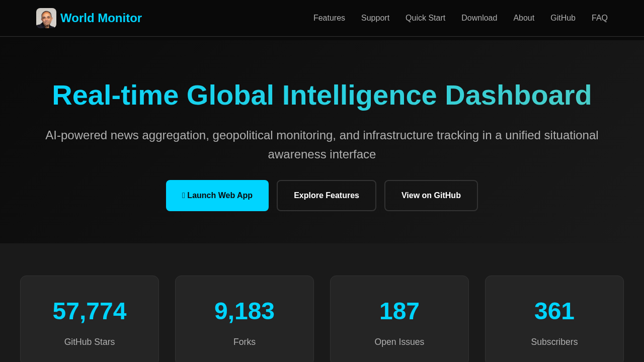Open the GitHub link in navigation

[563, 18]
